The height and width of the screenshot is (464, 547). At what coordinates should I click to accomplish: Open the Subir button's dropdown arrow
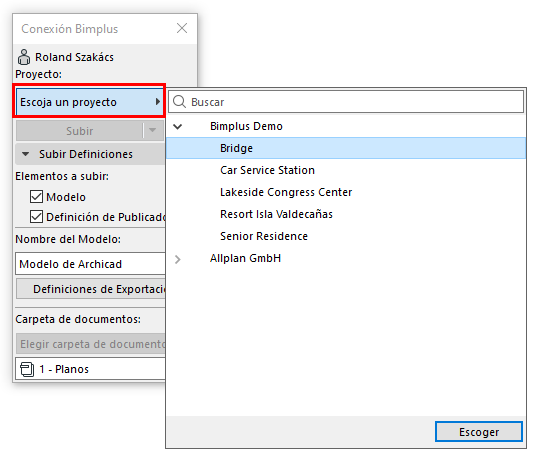(152, 130)
